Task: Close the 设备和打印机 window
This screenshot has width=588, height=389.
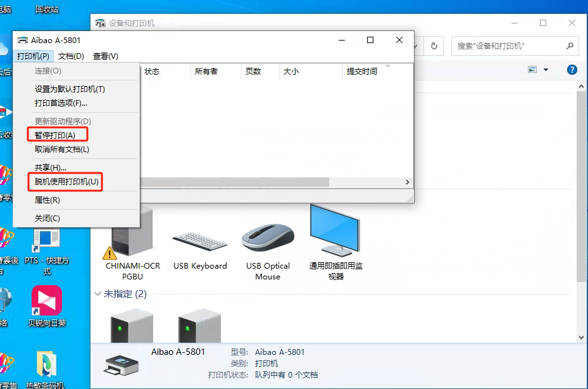Action: (x=572, y=23)
